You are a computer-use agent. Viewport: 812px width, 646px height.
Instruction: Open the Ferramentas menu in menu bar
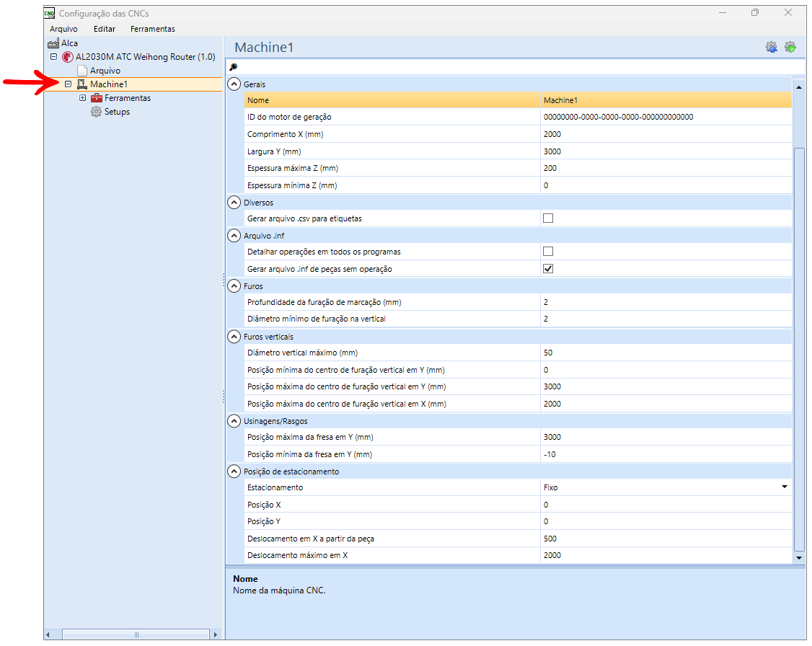click(152, 29)
